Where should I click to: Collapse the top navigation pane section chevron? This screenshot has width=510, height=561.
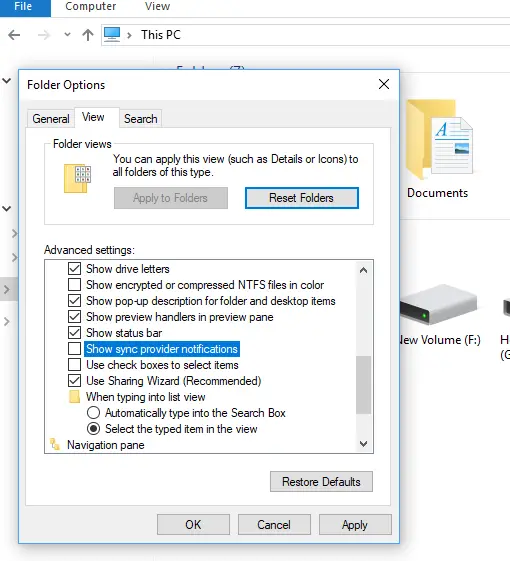[6, 81]
